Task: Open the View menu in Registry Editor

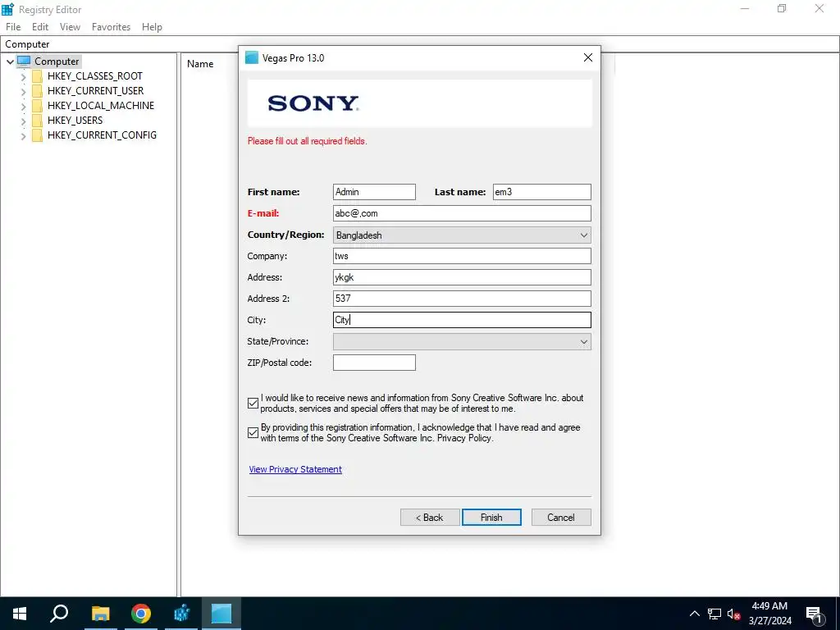Action: (x=70, y=27)
